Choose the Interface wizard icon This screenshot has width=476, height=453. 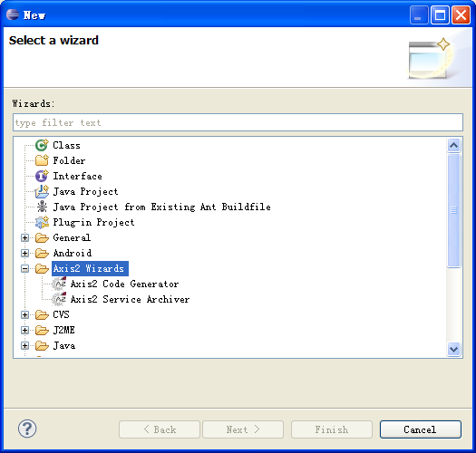coord(42,176)
